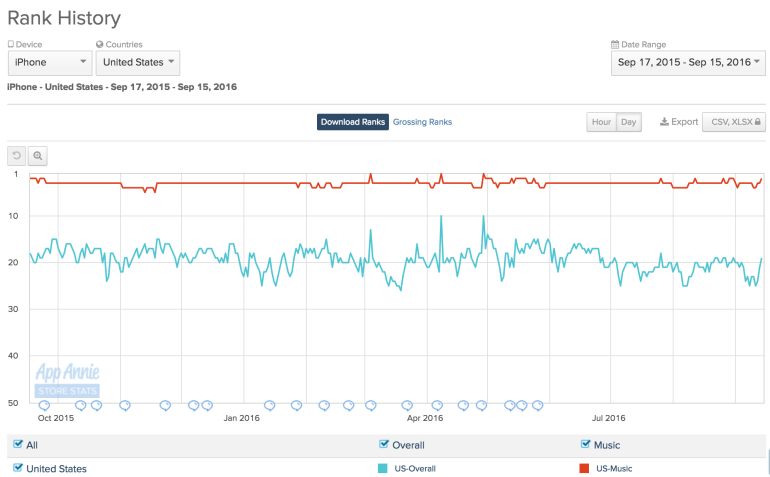Click the CSV, XLSX export button
Image resolution: width=770 pixels, height=477 pixels.
(x=734, y=122)
